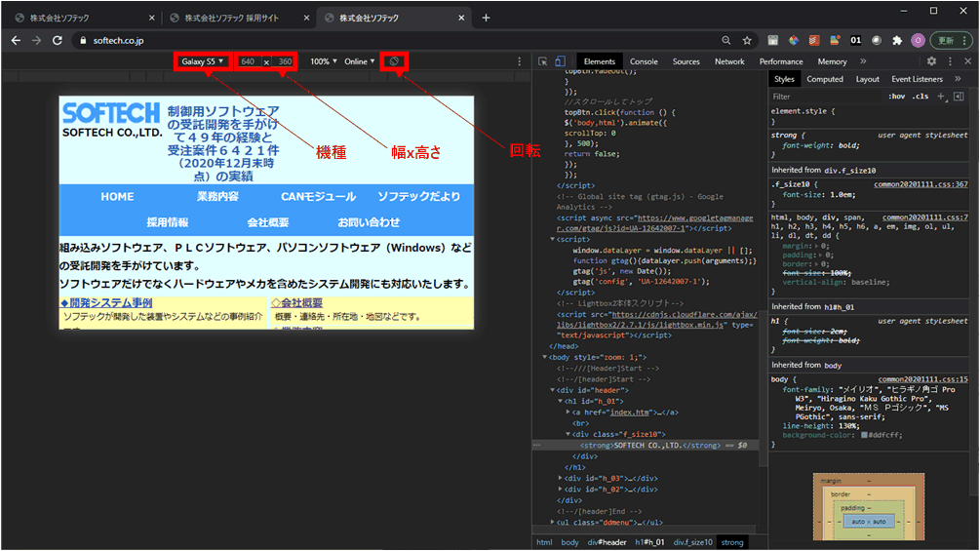Switch to the Elements panel
The image size is (980, 551).
coord(600,61)
